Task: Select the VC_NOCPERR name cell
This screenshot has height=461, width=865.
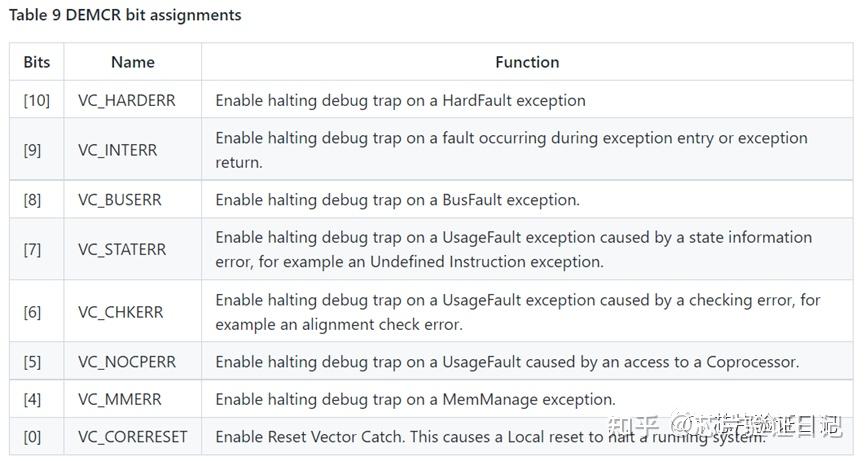Action: pos(125,362)
